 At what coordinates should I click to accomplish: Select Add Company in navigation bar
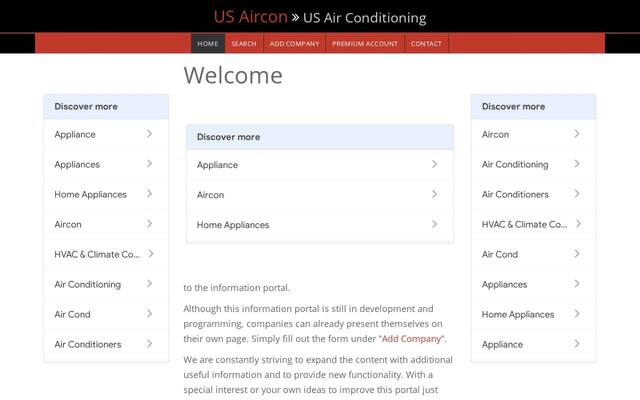pyautogui.click(x=294, y=44)
